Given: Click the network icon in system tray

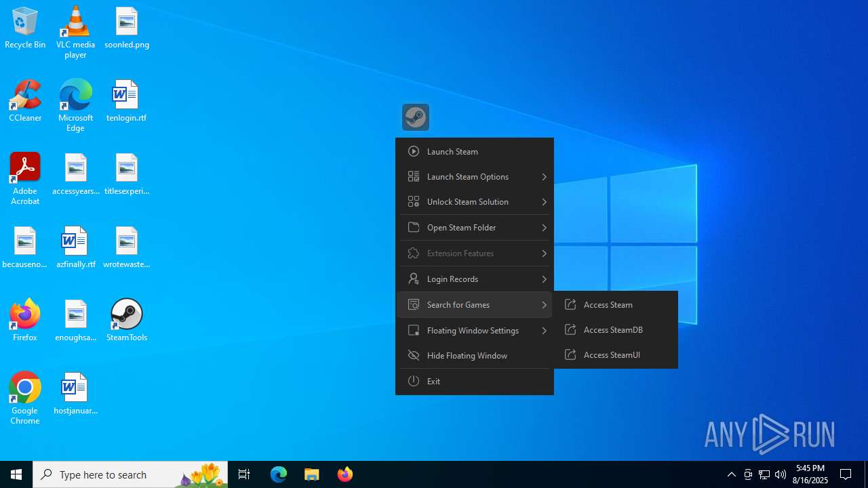Looking at the screenshot, I should pyautogui.click(x=764, y=474).
